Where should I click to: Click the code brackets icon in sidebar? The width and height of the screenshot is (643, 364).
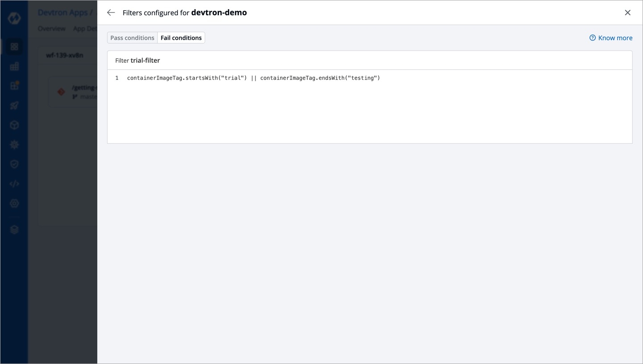[14, 184]
